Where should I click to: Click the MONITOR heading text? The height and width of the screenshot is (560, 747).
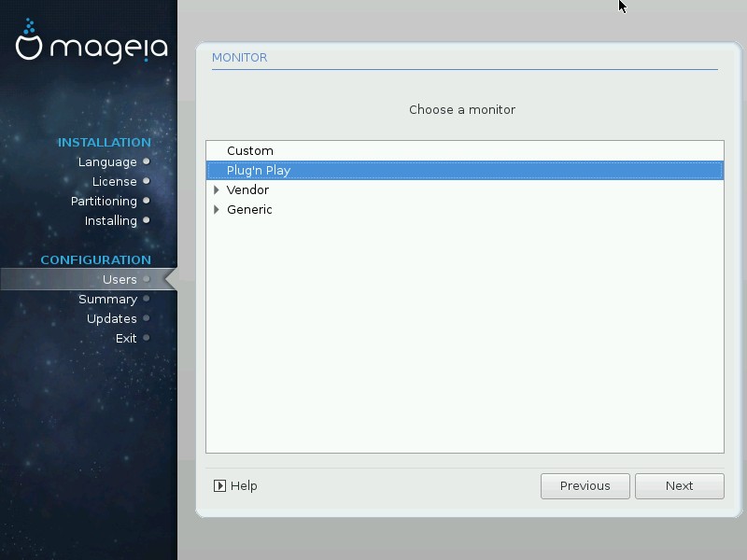tap(240, 58)
